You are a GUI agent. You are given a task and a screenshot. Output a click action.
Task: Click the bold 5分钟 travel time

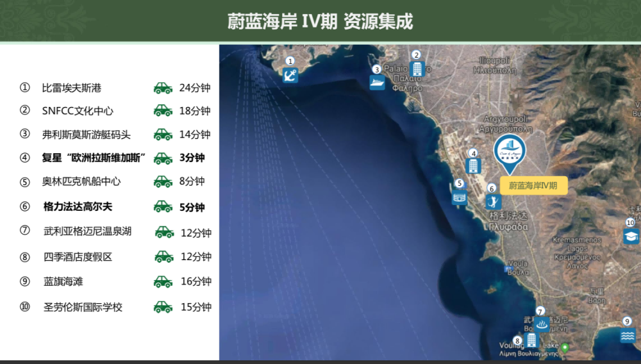click(192, 208)
